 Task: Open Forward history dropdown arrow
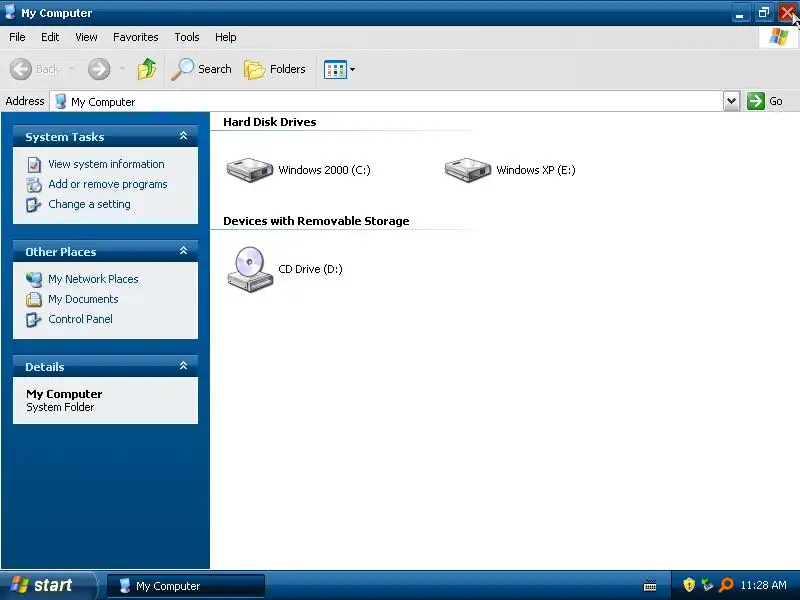(x=122, y=69)
